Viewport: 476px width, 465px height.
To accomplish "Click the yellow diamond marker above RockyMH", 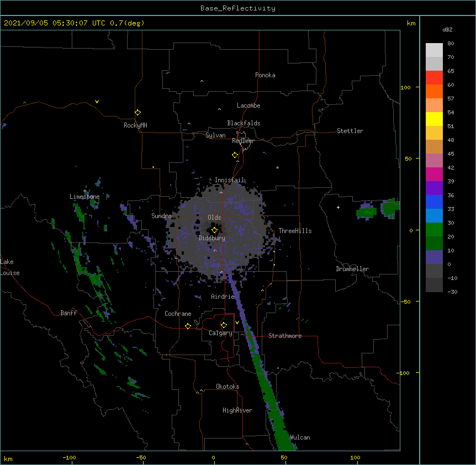I will pos(137,113).
